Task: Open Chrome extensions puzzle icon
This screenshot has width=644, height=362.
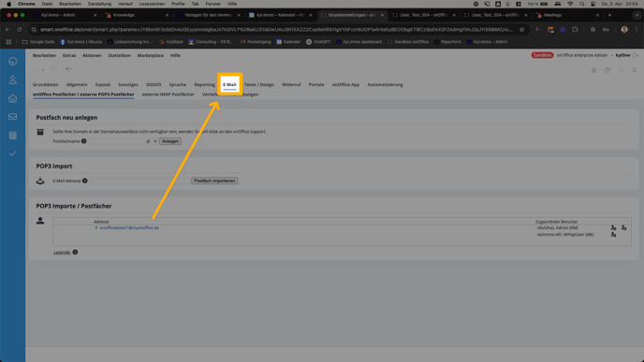Action: [x=575, y=30]
